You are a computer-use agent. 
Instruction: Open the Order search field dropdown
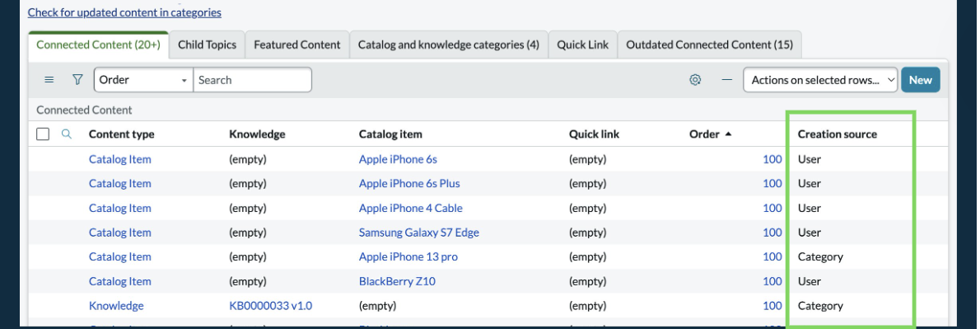click(143, 80)
